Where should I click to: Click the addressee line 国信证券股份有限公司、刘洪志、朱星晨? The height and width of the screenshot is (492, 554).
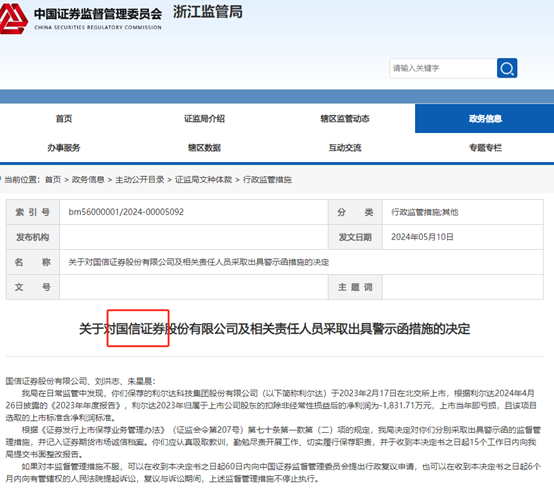pos(81,381)
